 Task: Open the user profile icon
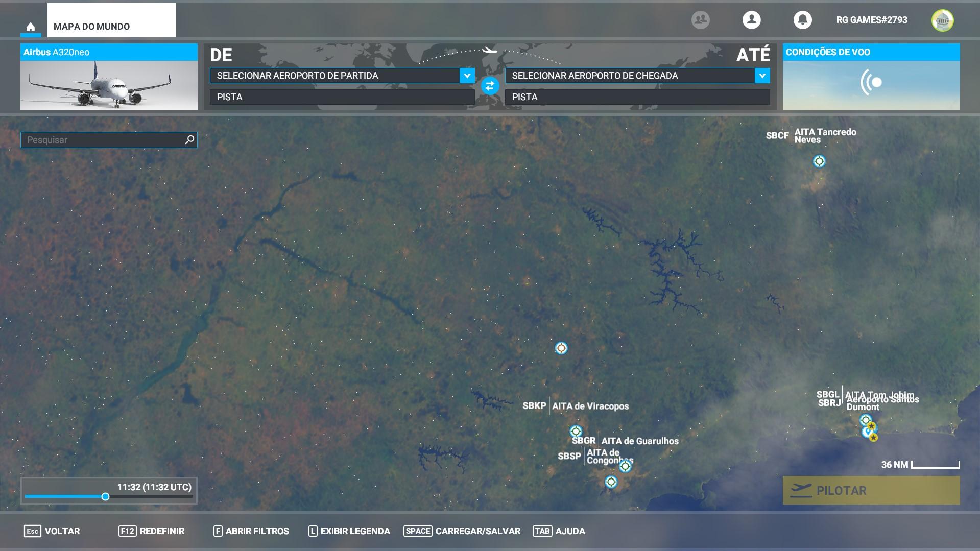point(751,20)
